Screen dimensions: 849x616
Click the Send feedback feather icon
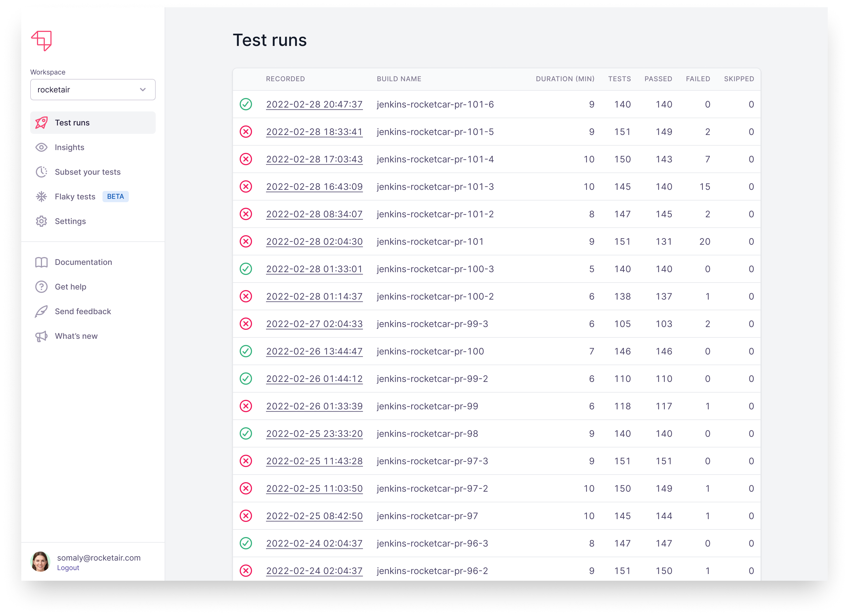coord(41,311)
